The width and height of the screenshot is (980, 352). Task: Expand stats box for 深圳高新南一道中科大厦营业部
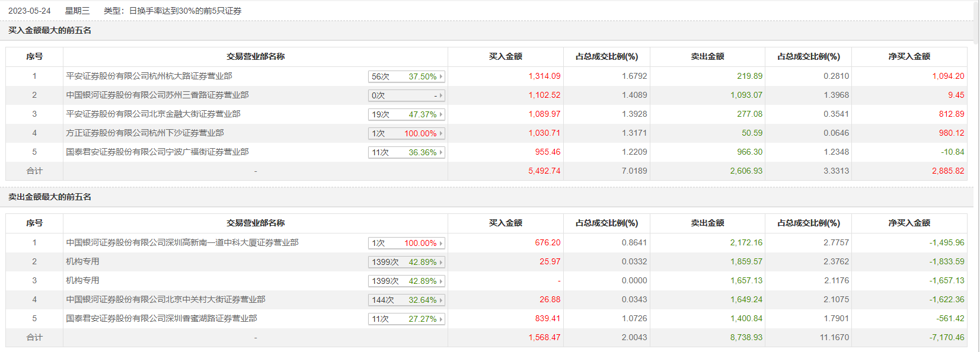[406, 243]
